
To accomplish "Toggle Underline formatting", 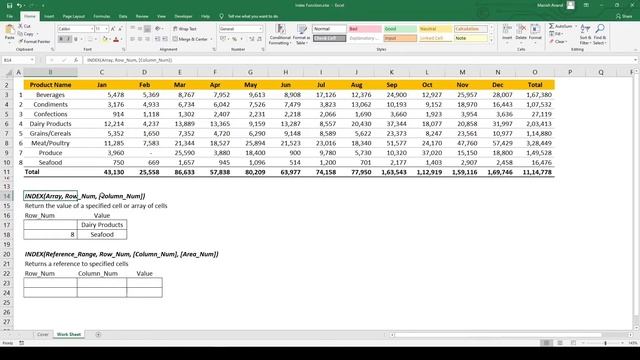I will coord(76,39).
